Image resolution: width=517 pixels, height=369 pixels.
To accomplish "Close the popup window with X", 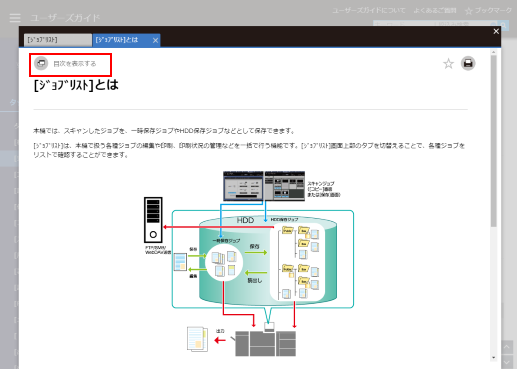I will 496,31.
